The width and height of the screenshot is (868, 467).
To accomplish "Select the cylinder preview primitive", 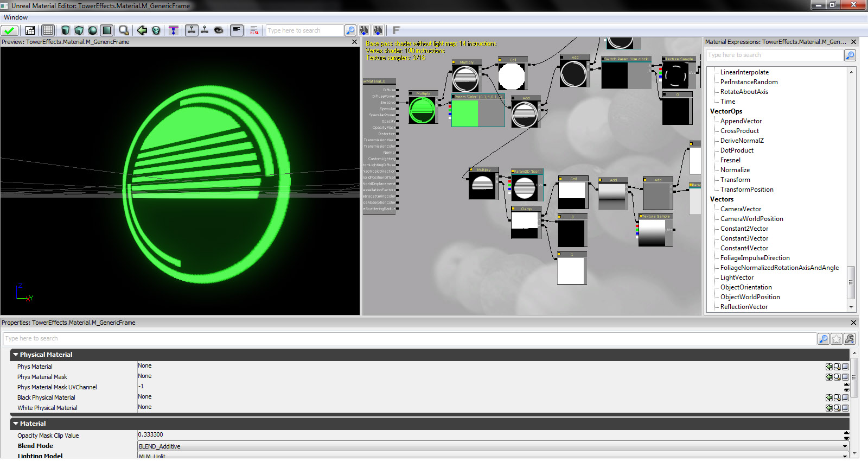I will click(66, 30).
